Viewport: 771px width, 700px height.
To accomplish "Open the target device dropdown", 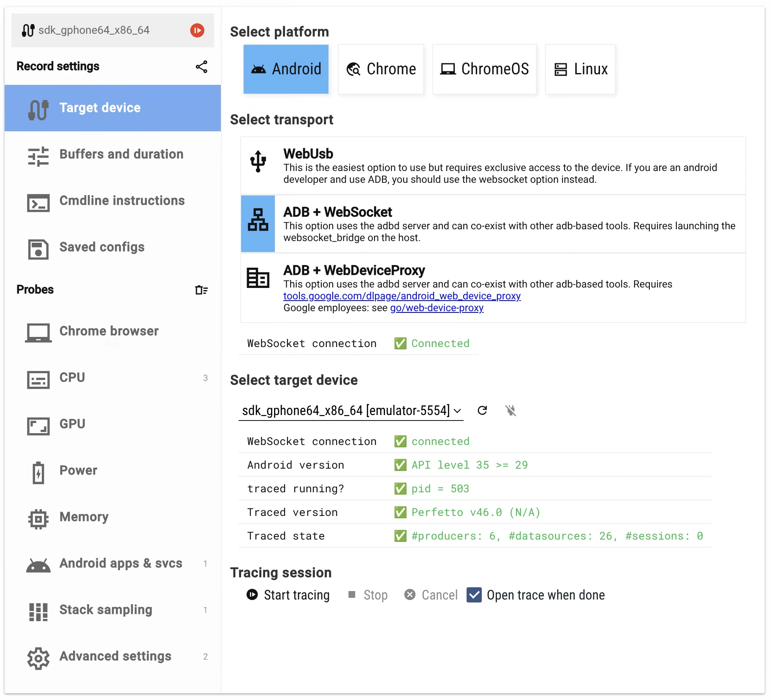I will click(x=351, y=411).
